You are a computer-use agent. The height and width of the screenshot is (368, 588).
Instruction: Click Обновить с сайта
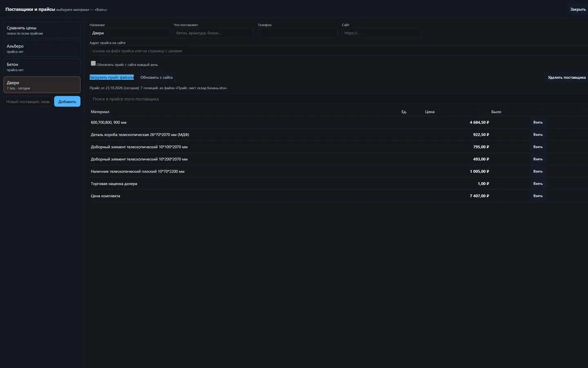coord(156,77)
